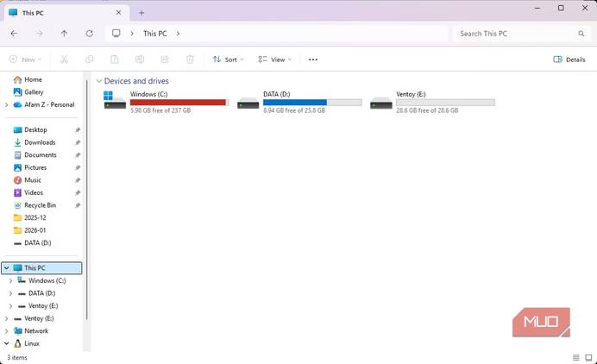Select Network in navigation pane
This screenshot has width=597, height=364.
[36, 331]
